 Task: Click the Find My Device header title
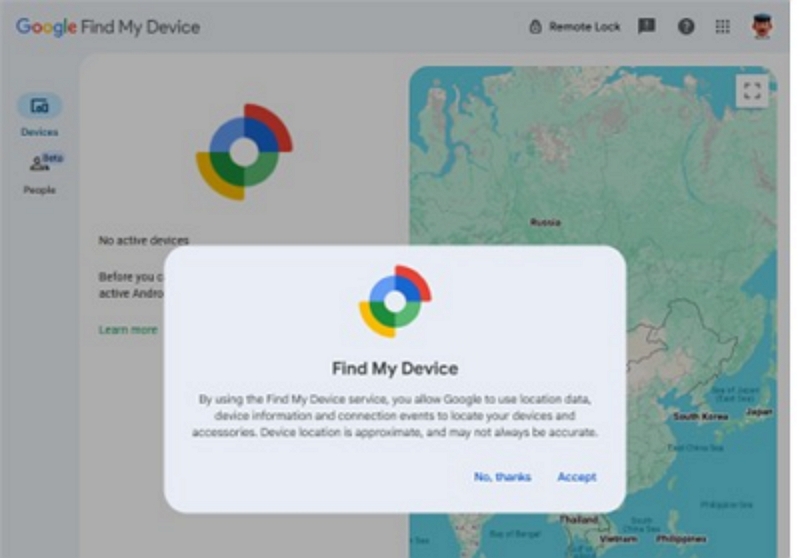pyautogui.click(x=140, y=27)
